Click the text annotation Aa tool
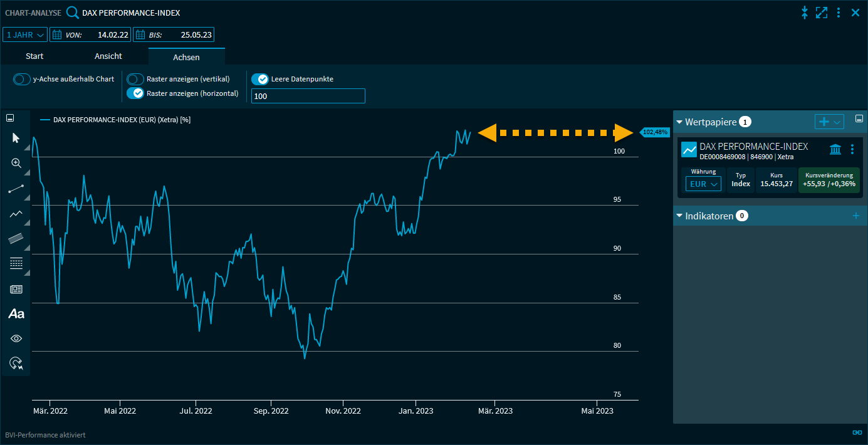Image resolution: width=868 pixels, height=445 pixels. tap(16, 314)
